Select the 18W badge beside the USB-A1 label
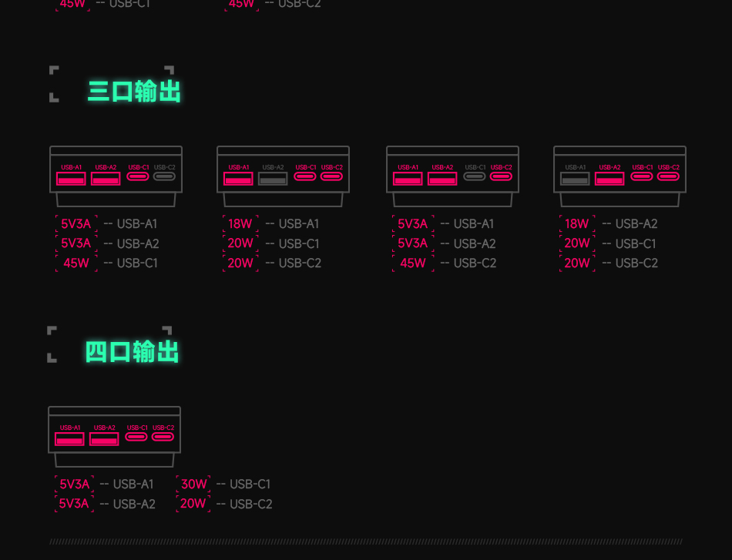This screenshot has width=732, height=560. [240, 223]
